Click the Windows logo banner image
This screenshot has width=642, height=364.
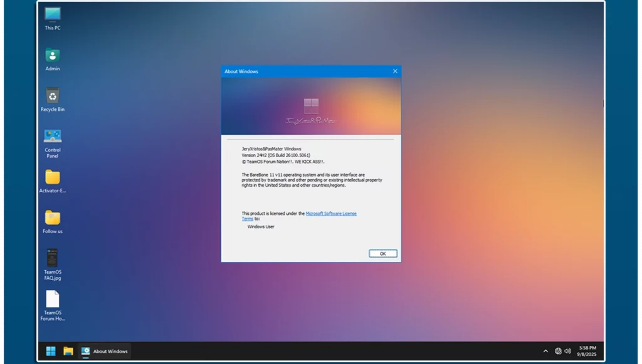311,105
